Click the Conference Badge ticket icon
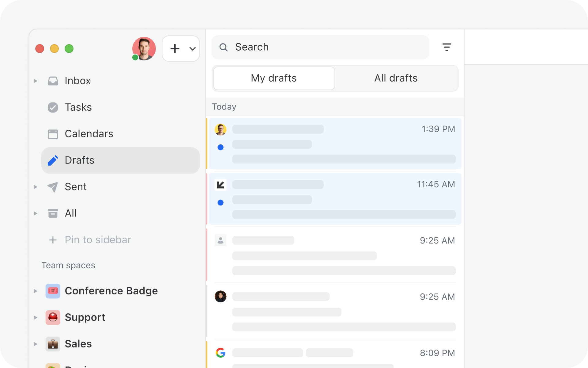The height and width of the screenshot is (368, 588). coord(53,291)
